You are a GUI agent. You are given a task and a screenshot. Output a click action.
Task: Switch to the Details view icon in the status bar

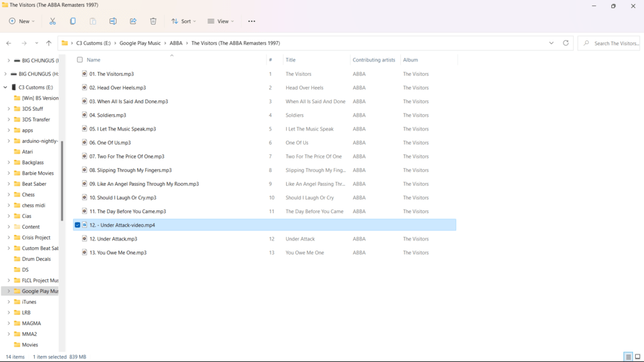(x=628, y=357)
